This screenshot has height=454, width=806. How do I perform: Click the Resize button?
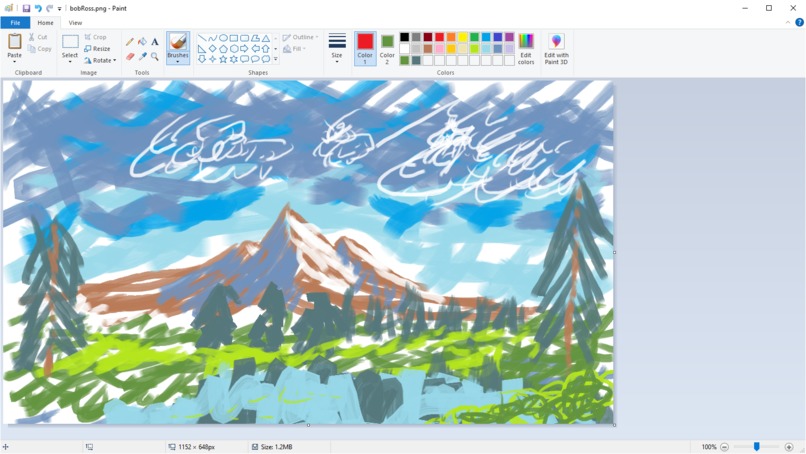point(97,48)
